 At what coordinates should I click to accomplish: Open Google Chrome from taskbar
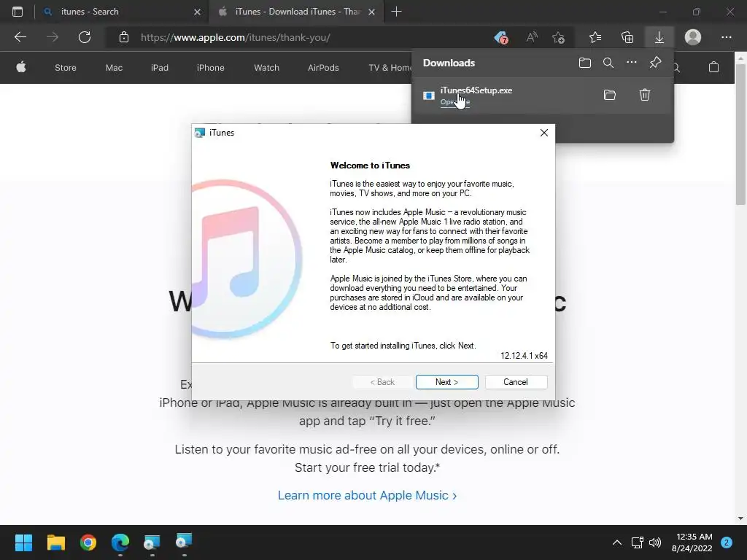coord(88,542)
